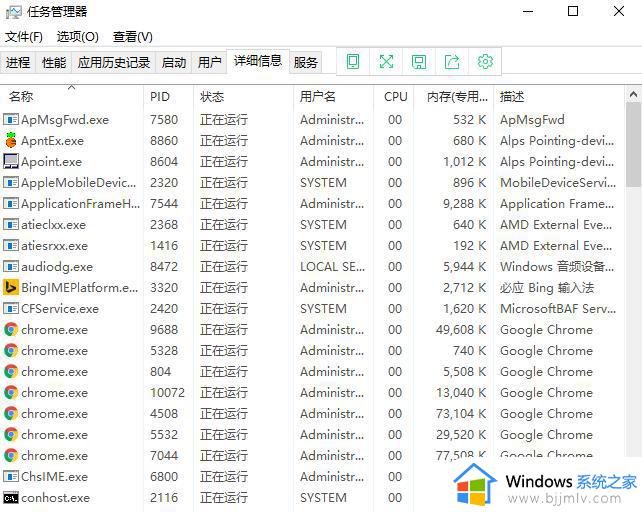Click the green share toolbar icon

point(452,62)
